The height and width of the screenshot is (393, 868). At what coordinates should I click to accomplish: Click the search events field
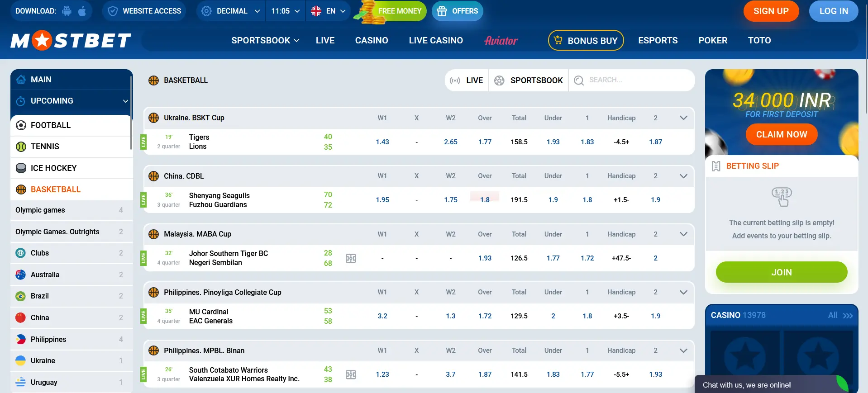tap(632, 80)
